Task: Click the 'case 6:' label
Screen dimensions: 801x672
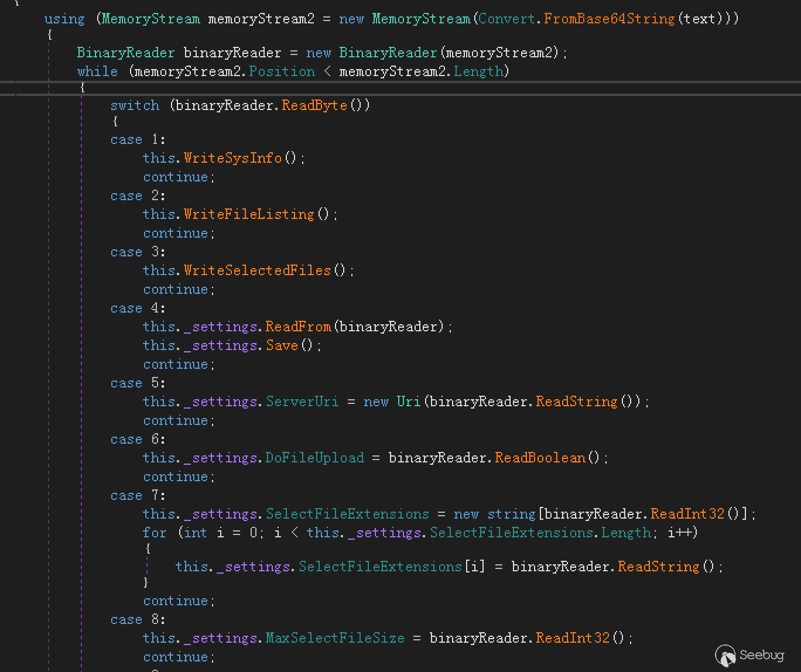Action: click(x=138, y=440)
